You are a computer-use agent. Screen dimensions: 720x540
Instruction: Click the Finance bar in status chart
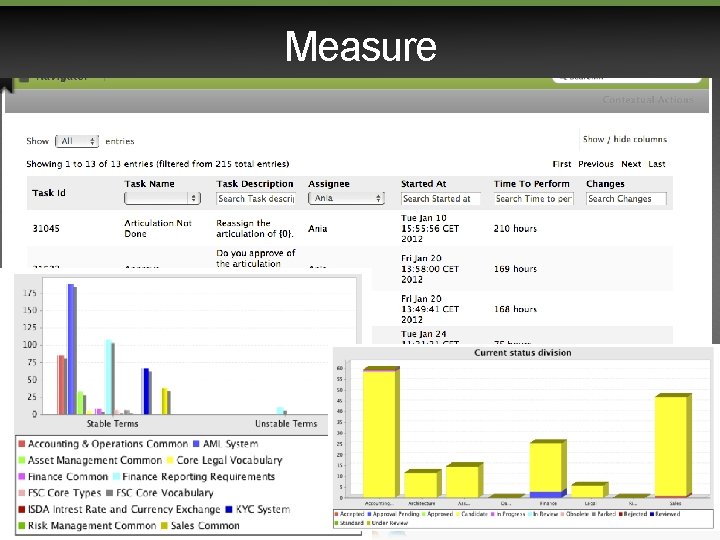coord(546,470)
